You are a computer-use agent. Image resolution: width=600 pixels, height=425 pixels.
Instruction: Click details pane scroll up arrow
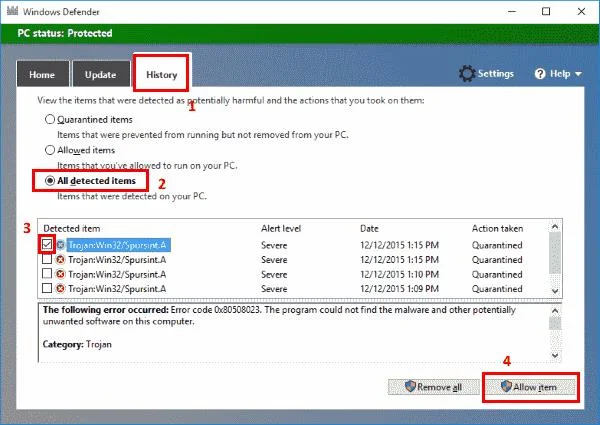coord(555,311)
